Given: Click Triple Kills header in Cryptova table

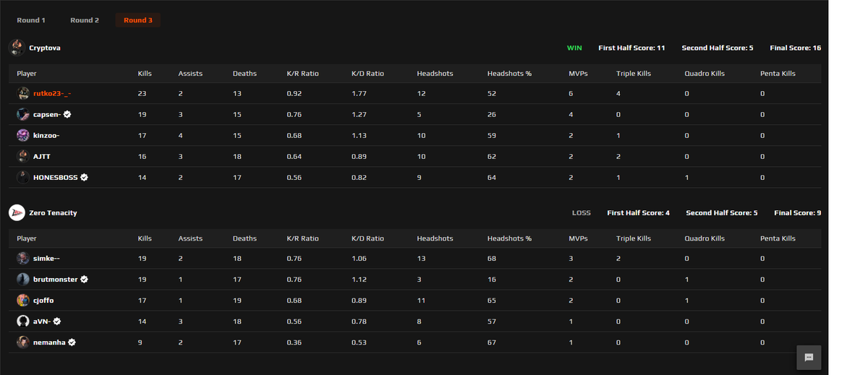Looking at the screenshot, I should tap(634, 74).
